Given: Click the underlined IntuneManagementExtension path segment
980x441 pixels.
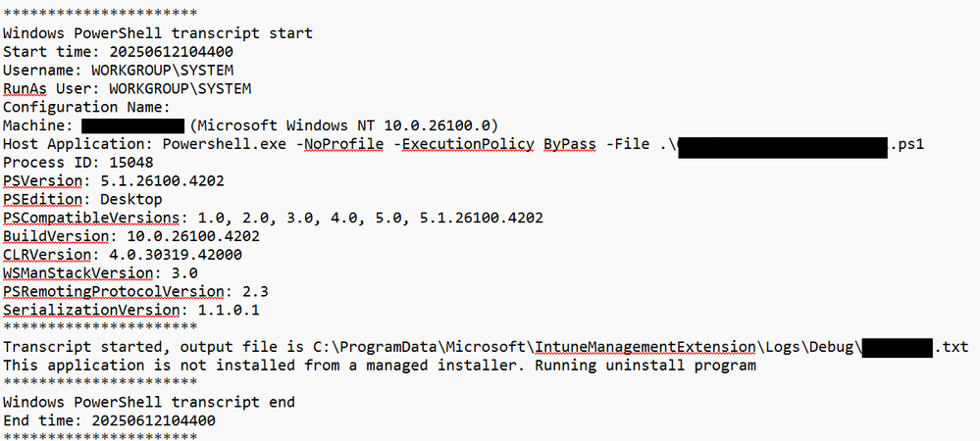Looking at the screenshot, I should [645, 347].
